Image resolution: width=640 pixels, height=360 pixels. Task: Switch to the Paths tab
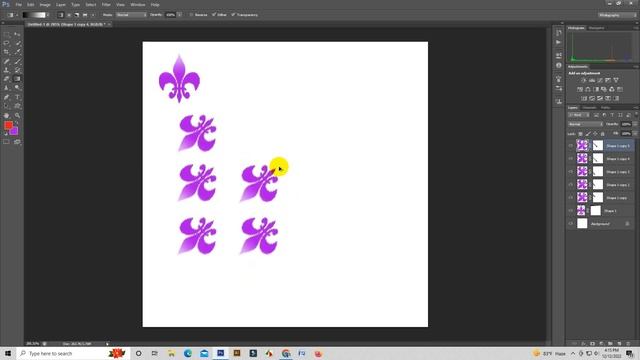pyautogui.click(x=605, y=108)
